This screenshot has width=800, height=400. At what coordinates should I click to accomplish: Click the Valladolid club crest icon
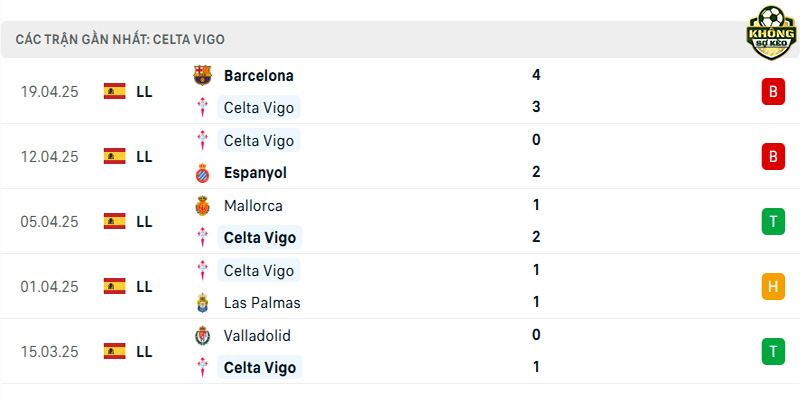pyautogui.click(x=203, y=335)
